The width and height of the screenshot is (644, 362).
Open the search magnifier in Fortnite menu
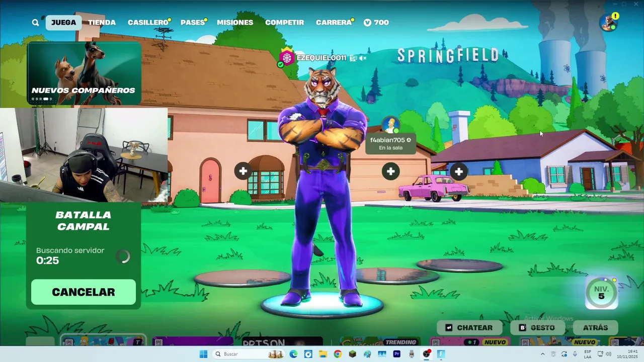click(35, 23)
